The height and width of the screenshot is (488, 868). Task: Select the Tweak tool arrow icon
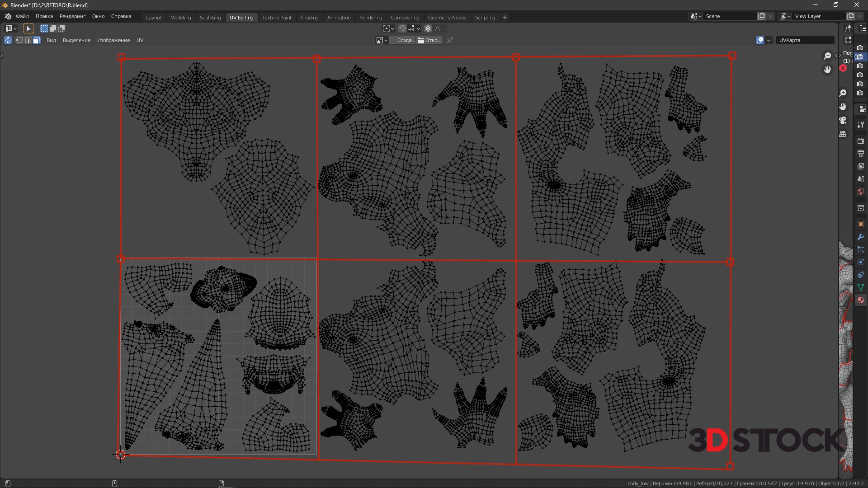tap(28, 28)
